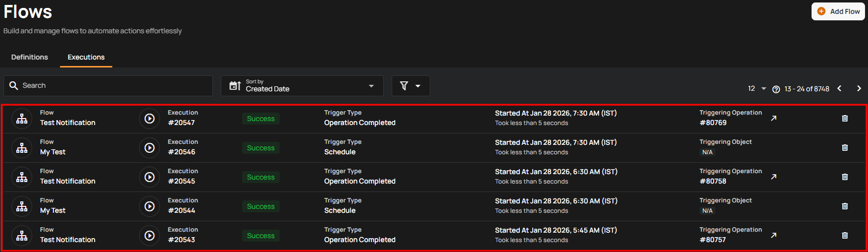The height and width of the screenshot is (252, 868).
Task: Go to previous page of executions
Action: point(839,89)
